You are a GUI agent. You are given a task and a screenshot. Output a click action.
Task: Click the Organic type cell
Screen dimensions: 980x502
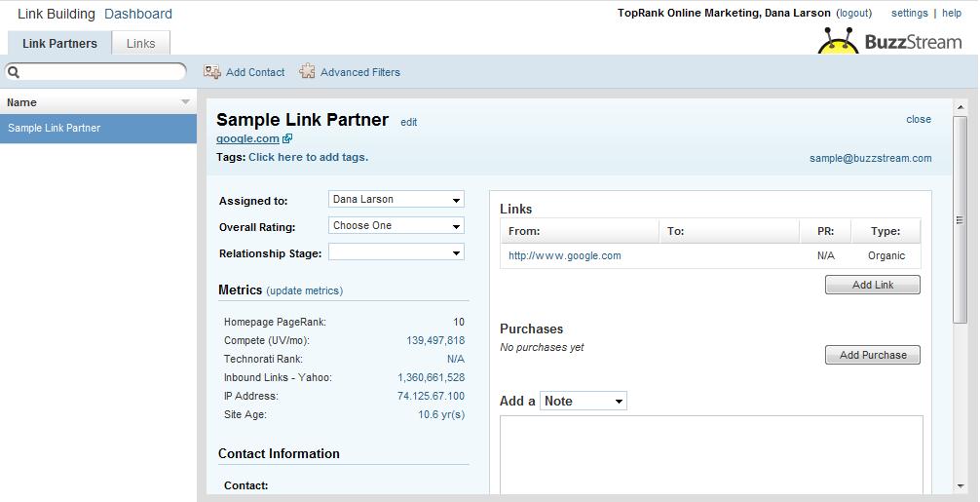(x=886, y=255)
